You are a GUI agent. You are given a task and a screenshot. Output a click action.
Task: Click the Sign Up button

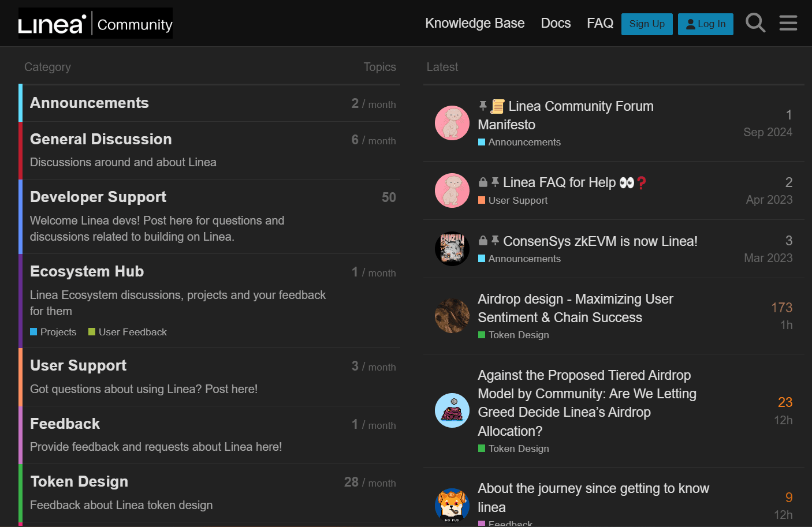point(646,24)
